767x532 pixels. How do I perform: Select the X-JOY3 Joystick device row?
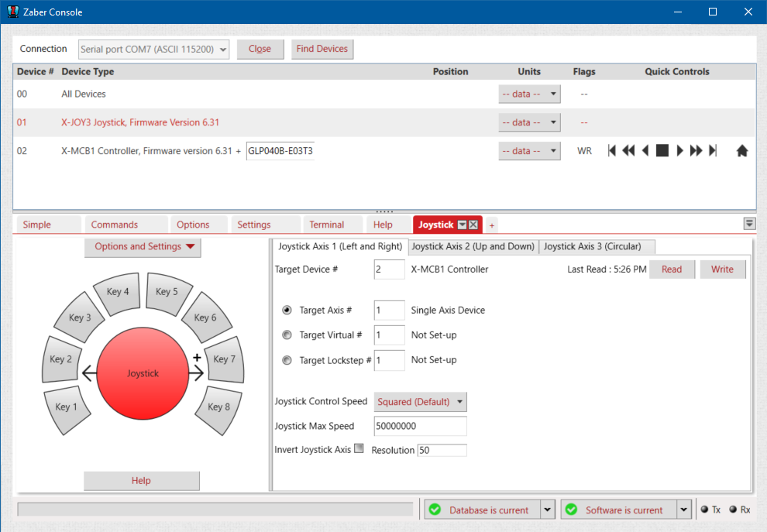click(x=384, y=122)
